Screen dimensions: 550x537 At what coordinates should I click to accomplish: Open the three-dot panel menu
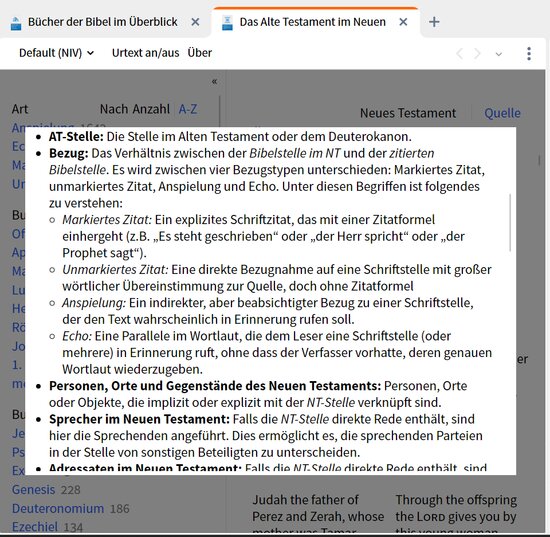click(529, 54)
